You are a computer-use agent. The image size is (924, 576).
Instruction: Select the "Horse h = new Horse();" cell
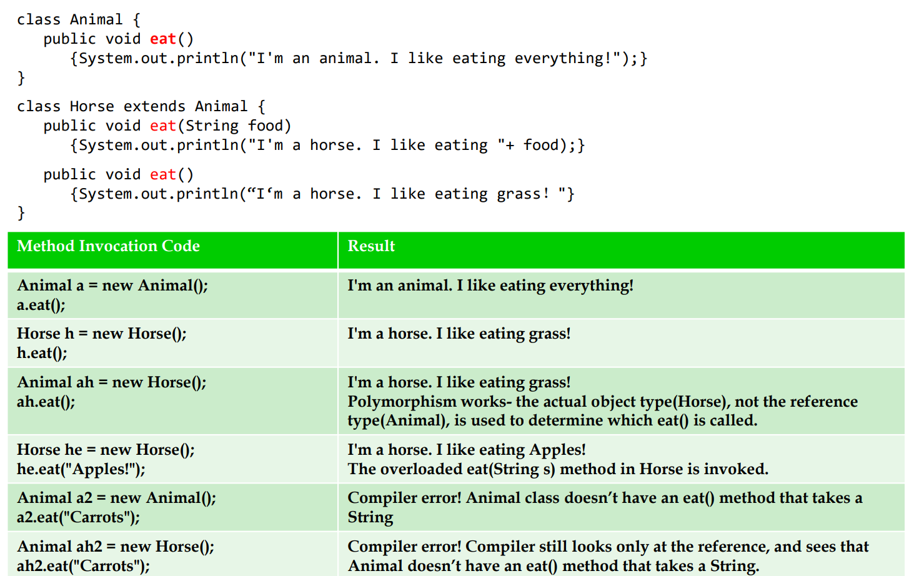click(102, 334)
